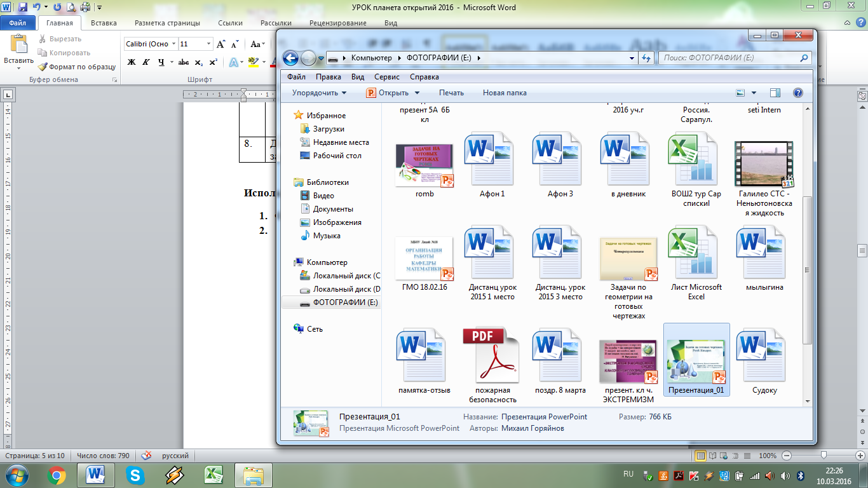
Task: Toggle bold (Ж) formatting
Action: [132, 62]
